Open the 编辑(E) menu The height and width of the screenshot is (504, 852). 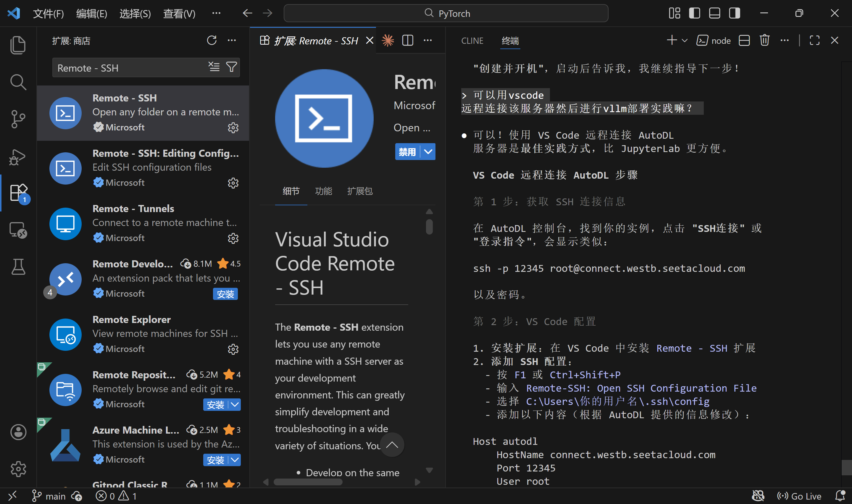(x=91, y=14)
